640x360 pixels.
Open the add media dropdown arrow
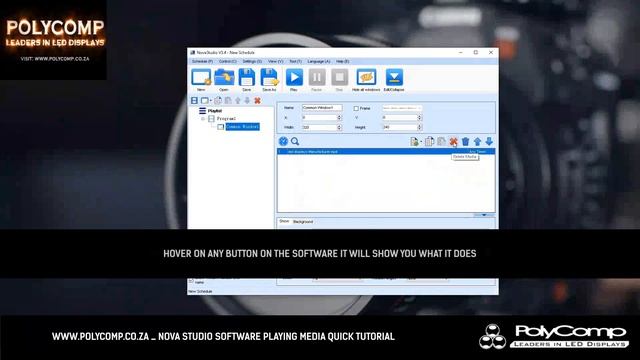(x=421, y=142)
